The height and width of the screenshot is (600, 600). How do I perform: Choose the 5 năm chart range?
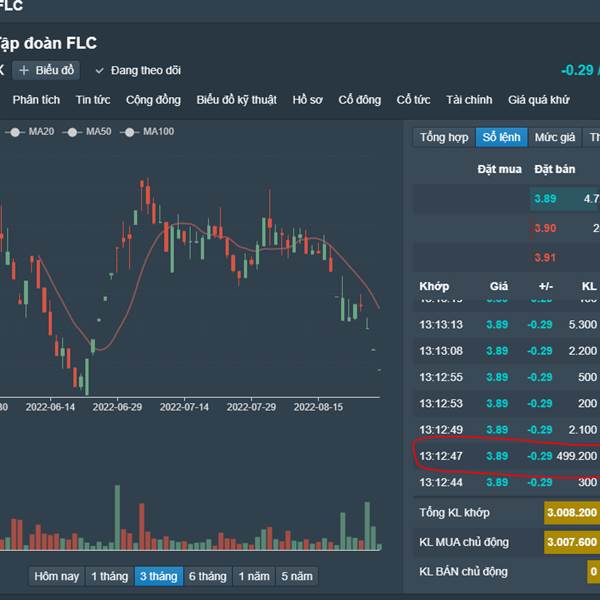point(297,576)
